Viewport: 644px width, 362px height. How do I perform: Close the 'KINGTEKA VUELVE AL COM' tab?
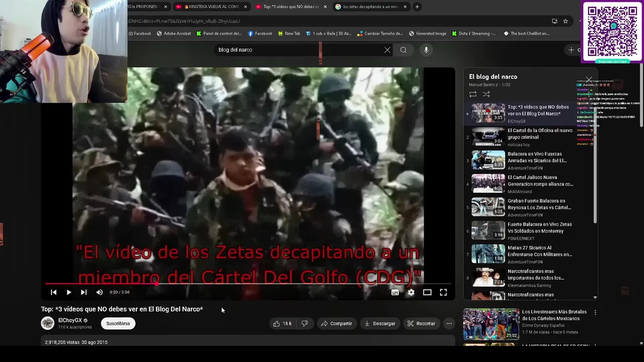(x=246, y=7)
